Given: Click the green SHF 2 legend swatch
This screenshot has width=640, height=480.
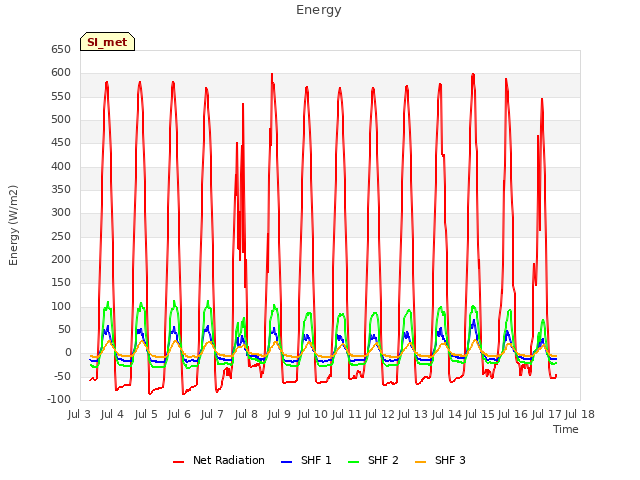Looking at the screenshot, I should coord(354,462).
